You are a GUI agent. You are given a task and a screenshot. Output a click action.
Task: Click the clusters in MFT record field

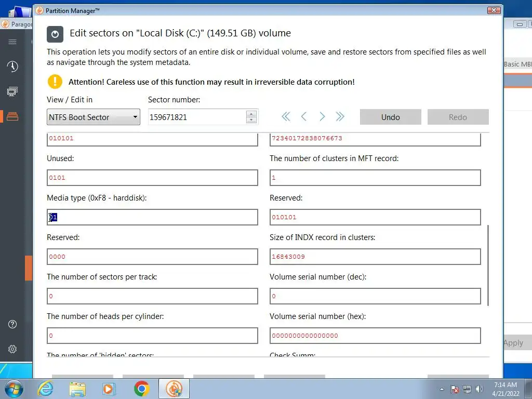375,178
